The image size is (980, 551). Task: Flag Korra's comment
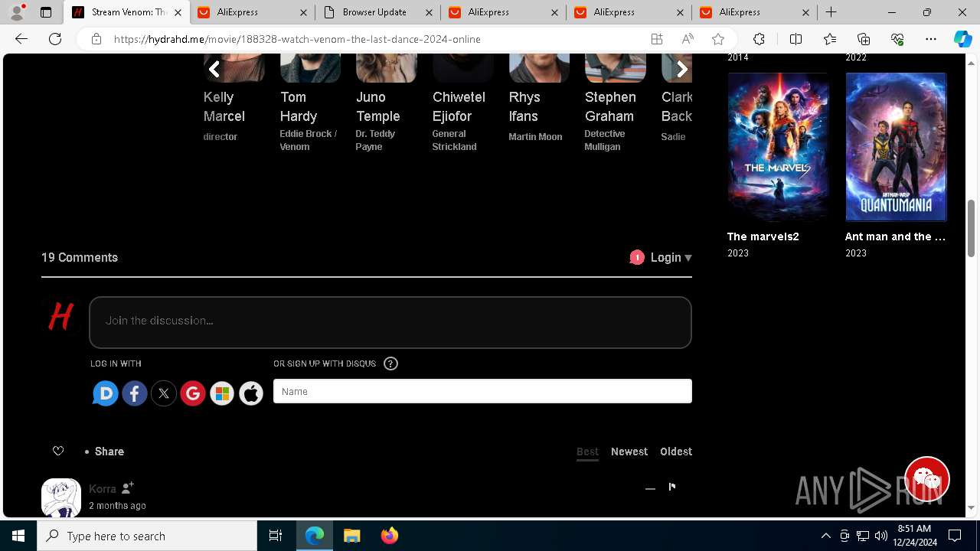pos(672,487)
